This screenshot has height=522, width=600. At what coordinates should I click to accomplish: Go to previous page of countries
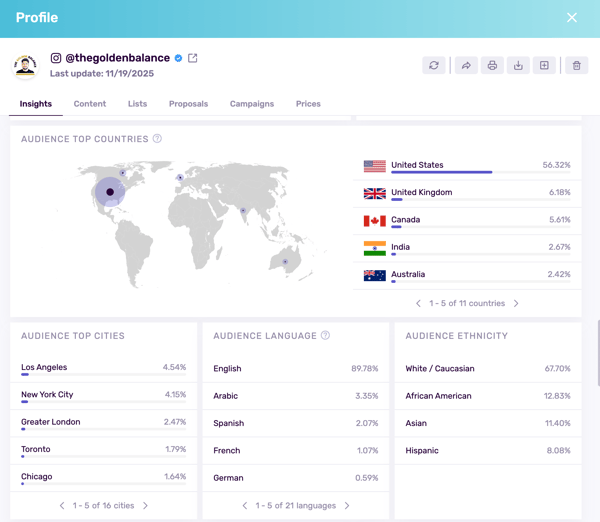(418, 303)
